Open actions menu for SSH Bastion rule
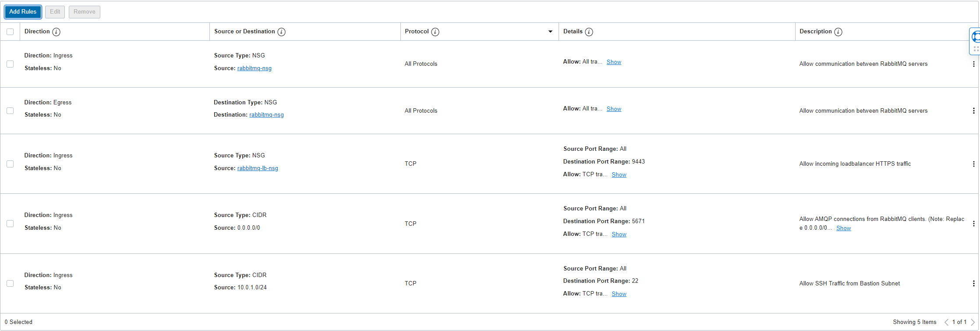Screen dimensions: 980x331 973,284
